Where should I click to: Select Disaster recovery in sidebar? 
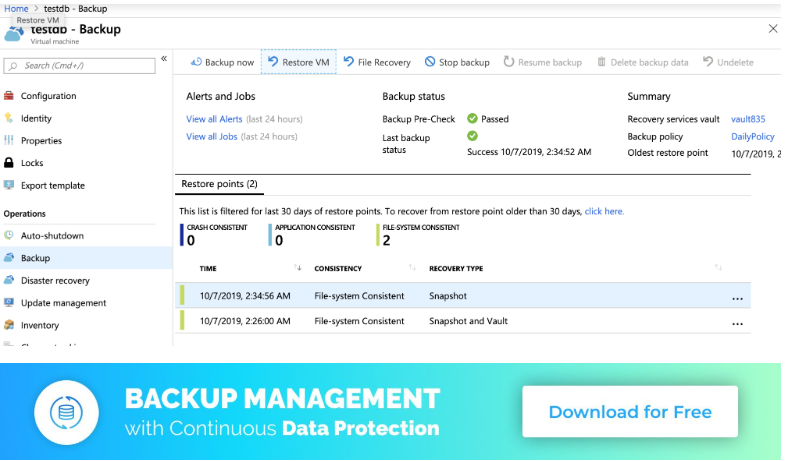click(x=55, y=281)
